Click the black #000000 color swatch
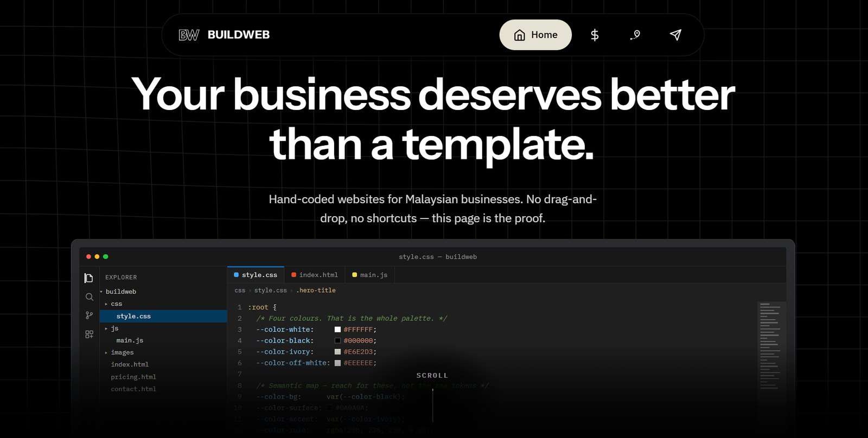Image resolution: width=868 pixels, height=438 pixels. pyautogui.click(x=337, y=341)
